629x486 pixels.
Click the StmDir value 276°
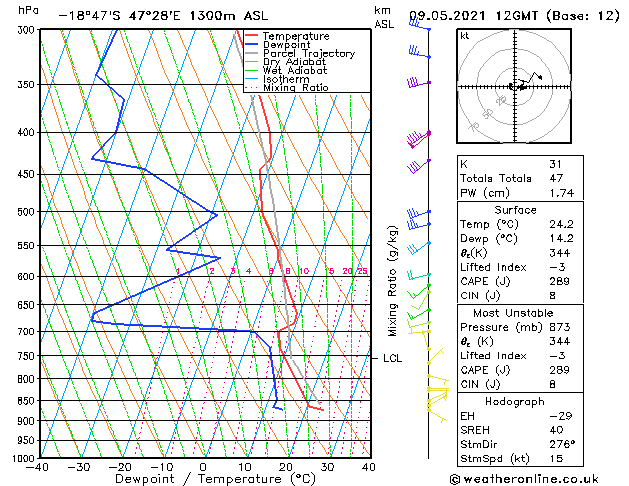(562, 444)
